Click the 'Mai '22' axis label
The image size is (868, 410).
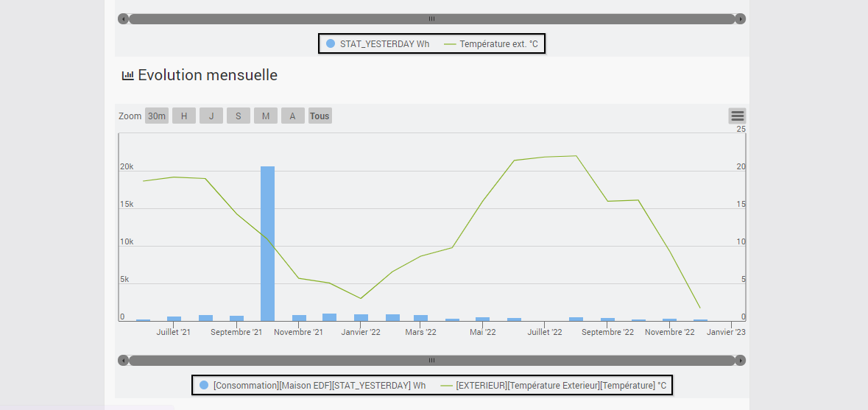click(483, 332)
